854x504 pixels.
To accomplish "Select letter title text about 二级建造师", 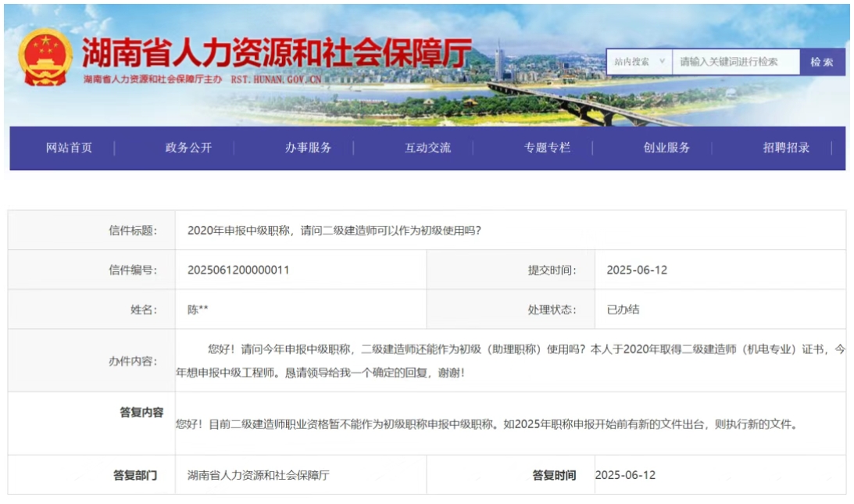I will tap(334, 231).
